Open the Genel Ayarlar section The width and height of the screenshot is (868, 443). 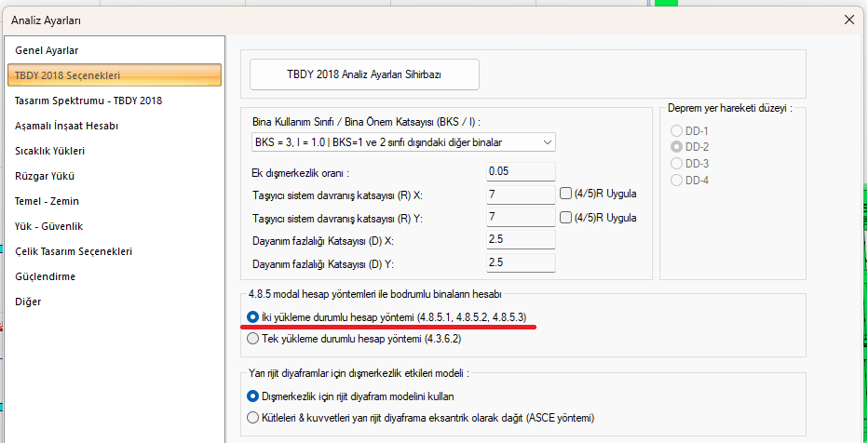coord(47,50)
